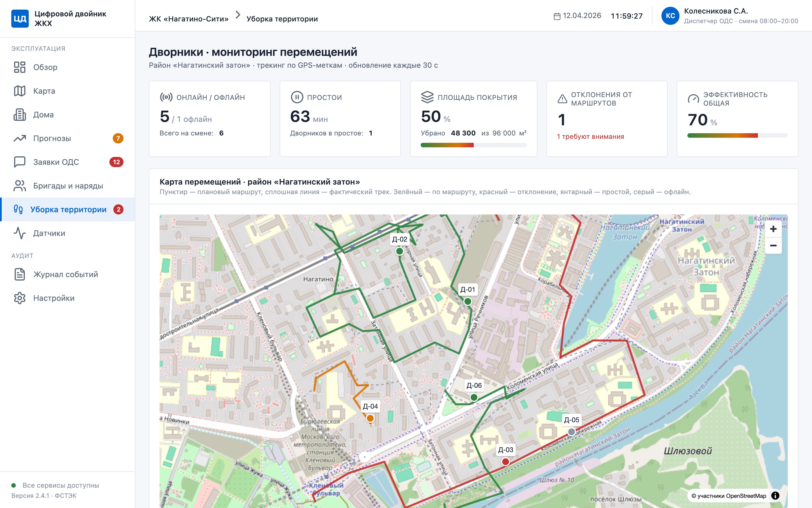The width and height of the screenshot is (812, 508).
Task: Click the Бригады и наряды people icon
Action: point(20,186)
